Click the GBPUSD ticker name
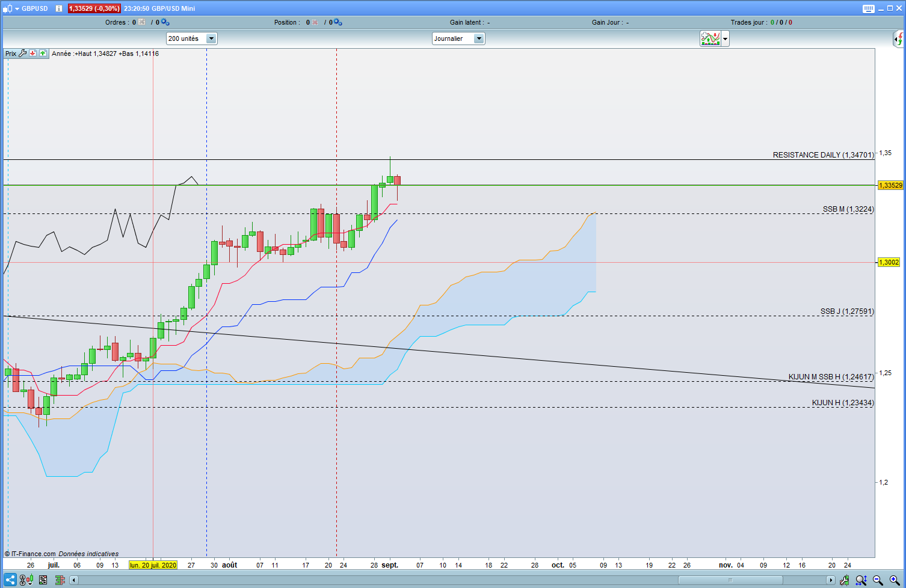The width and height of the screenshot is (906, 588). [x=35, y=8]
